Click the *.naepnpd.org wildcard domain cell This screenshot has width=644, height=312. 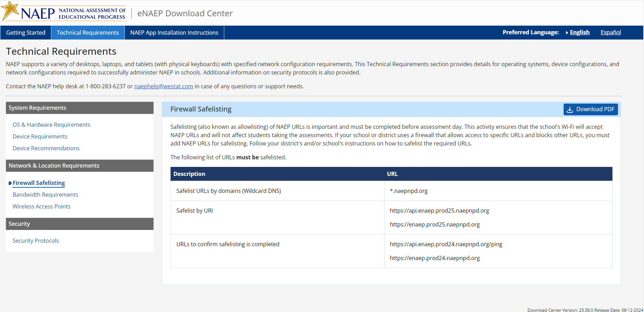498,191
